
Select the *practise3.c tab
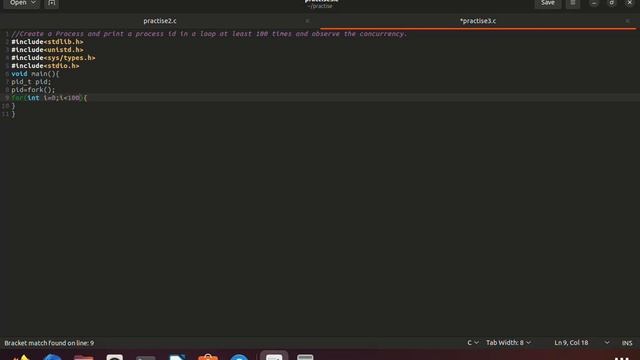pyautogui.click(x=478, y=21)
